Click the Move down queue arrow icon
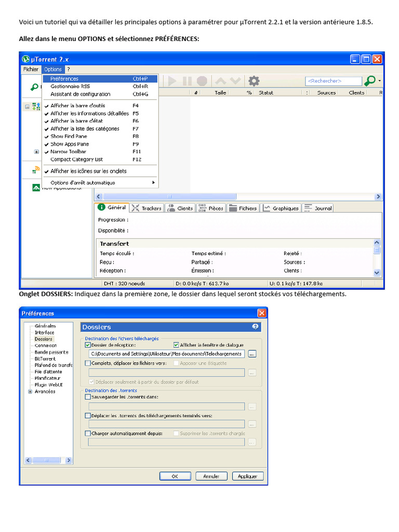The height and width of the screenshot is (532, 399). 235,81
